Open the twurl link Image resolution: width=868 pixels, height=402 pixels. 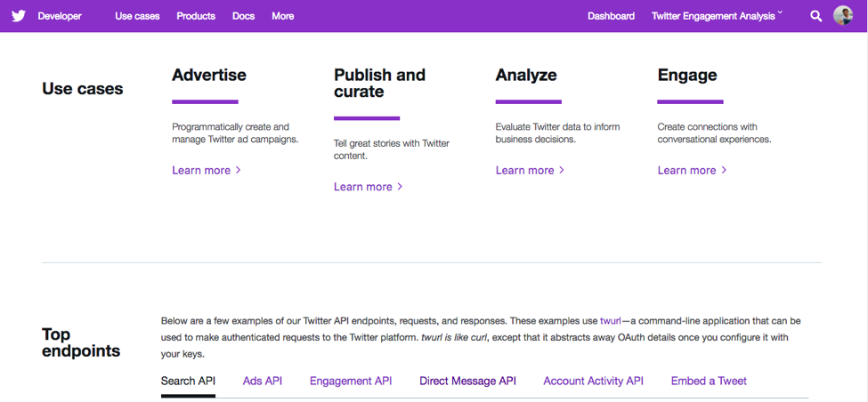click(x=611, y=320)
